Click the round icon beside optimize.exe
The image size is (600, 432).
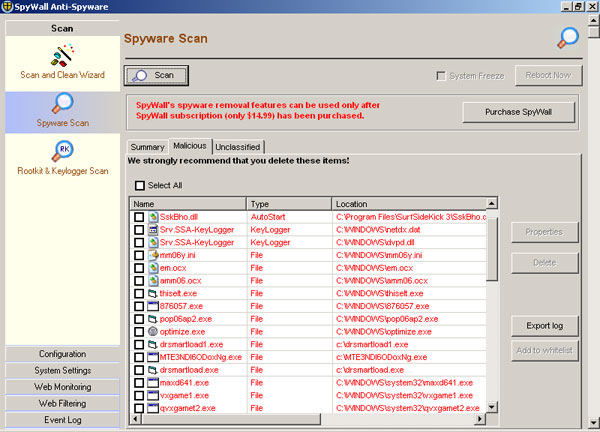click(x=153, y=331)
